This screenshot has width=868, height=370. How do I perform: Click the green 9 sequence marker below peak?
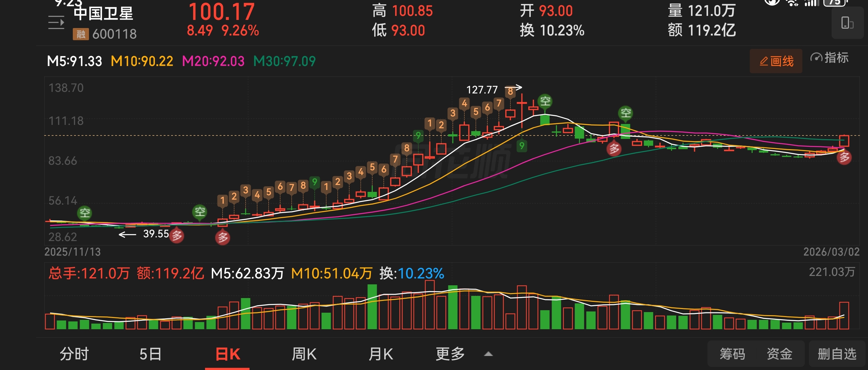tap(522, 146)
